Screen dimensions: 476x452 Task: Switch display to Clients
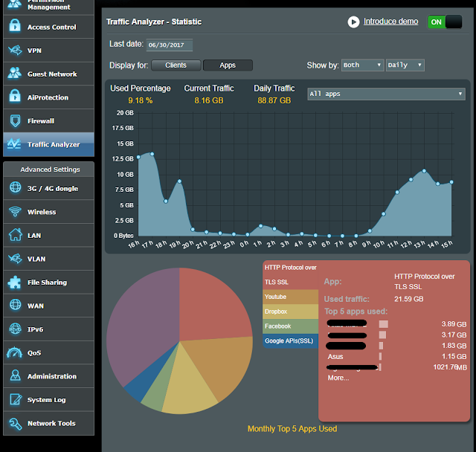point(176,65)
